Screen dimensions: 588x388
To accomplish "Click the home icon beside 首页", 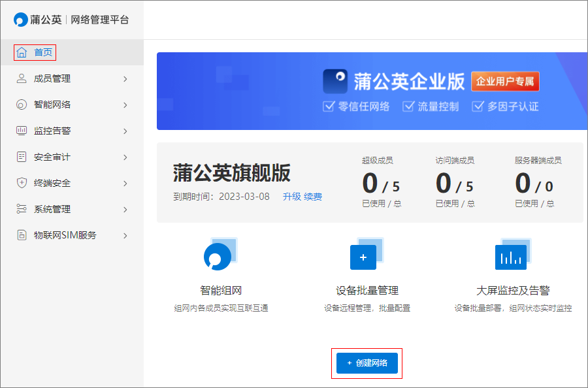I will tap(22, 52).
